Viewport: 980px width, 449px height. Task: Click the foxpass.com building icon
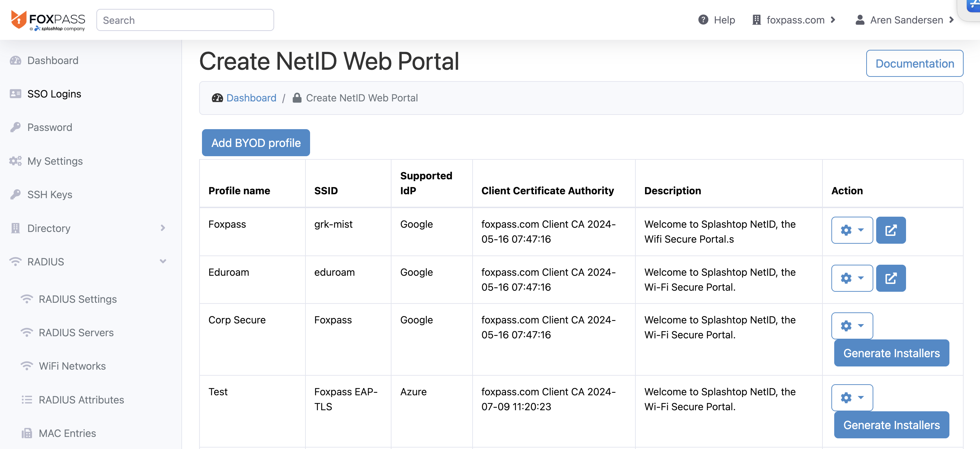click(x=756, y=20)
